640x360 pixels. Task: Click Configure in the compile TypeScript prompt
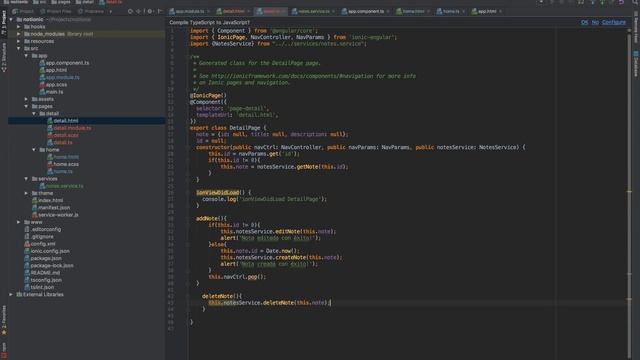(x=613, y=22)
